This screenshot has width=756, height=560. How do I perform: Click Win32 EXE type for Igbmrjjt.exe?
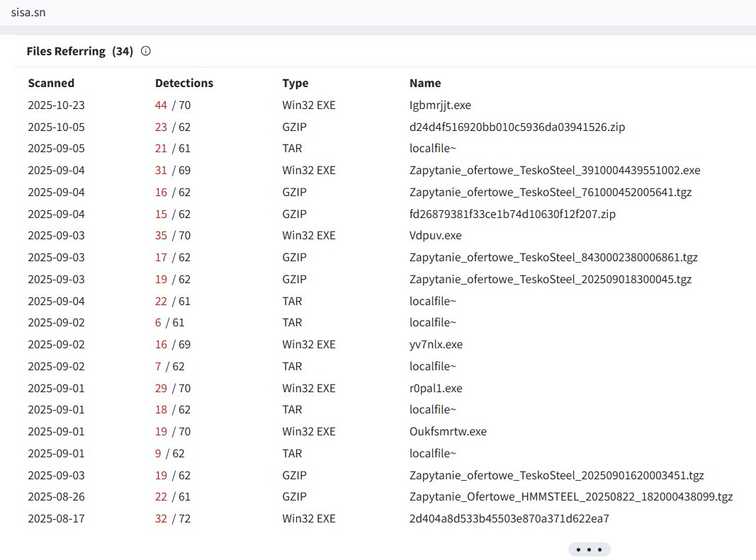(x=309, y=105)
